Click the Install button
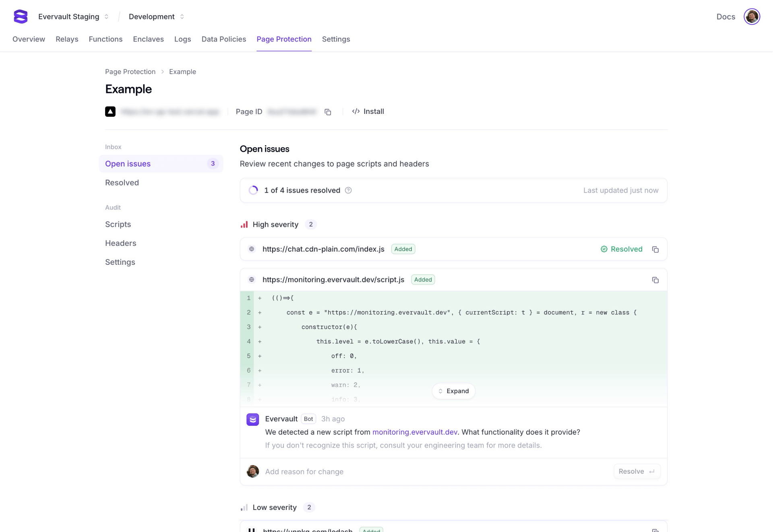This screenshot has height=532, width=773. 368,111
